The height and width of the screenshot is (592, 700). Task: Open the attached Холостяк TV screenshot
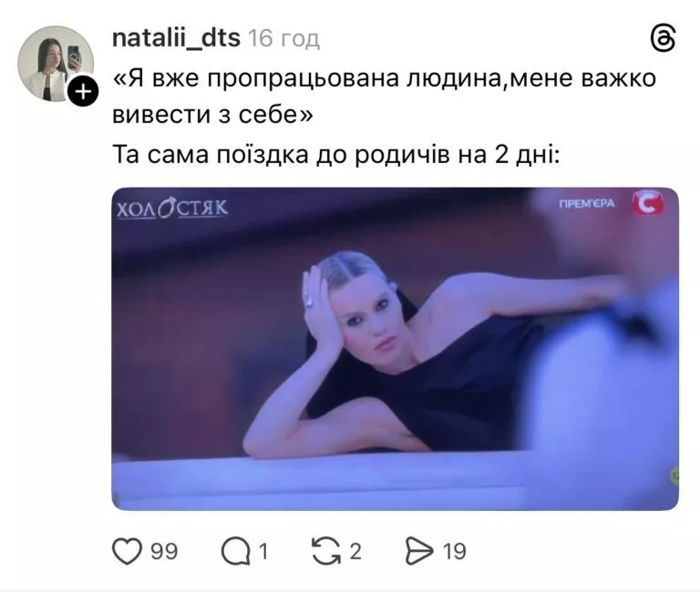tap(395, 349)
